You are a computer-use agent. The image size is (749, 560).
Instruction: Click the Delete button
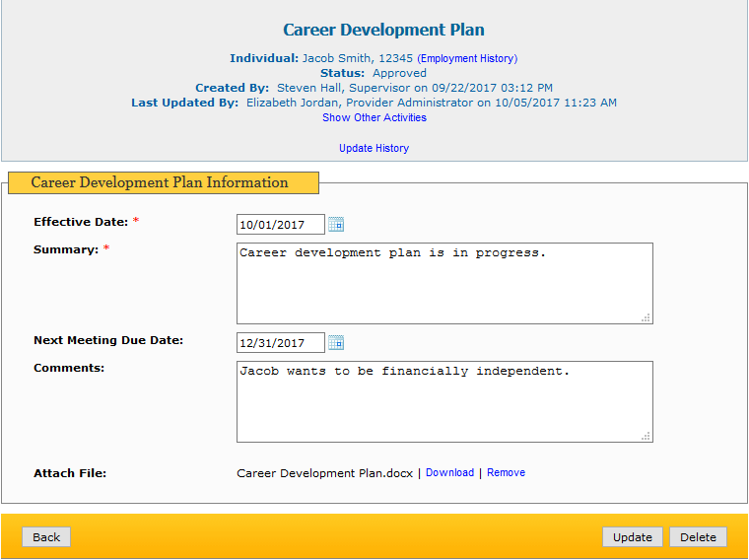[698, 537]
